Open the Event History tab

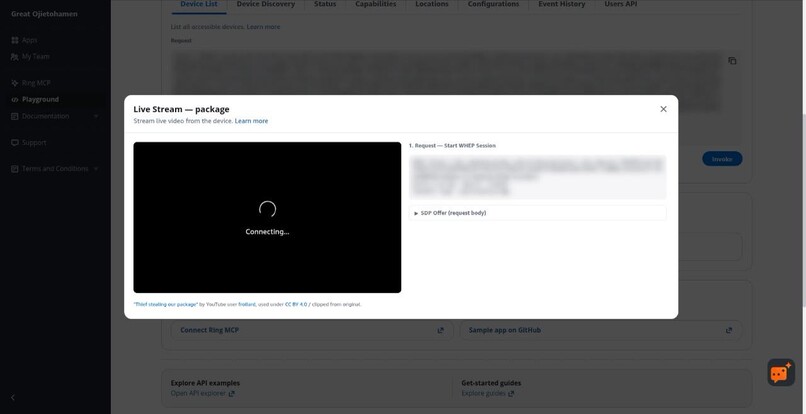(562, 5)
